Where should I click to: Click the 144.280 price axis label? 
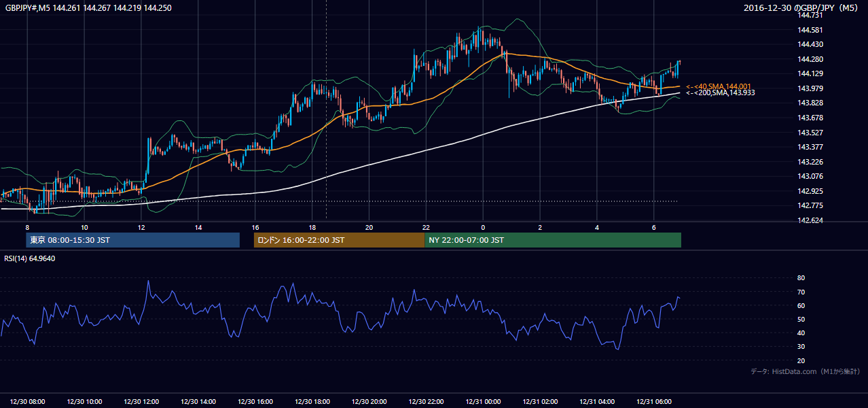[811, 59]
